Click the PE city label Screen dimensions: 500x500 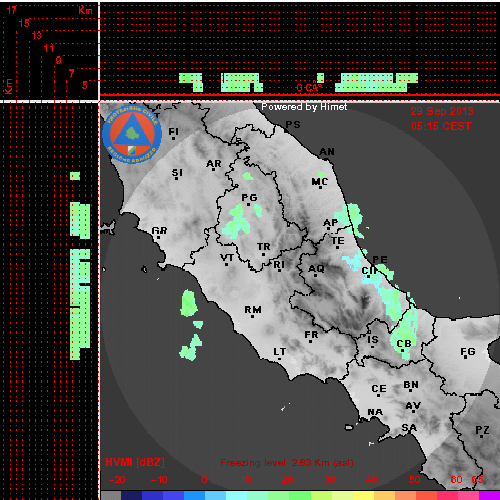coord(380,259)
